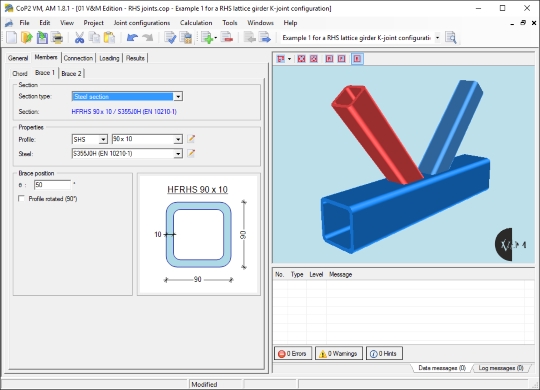The image size is (540, 390).
Task: Open the Project menu
Action: tap(93, 23)
